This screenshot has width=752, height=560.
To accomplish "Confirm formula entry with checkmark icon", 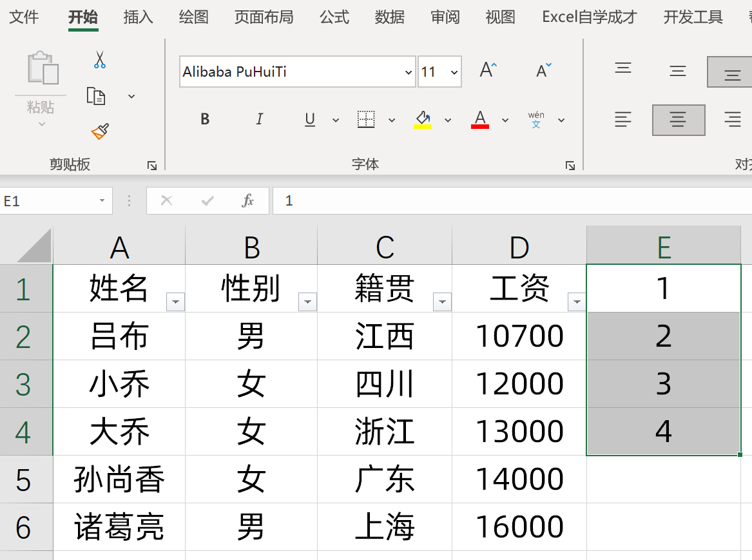I will click(x=207, y=200).
